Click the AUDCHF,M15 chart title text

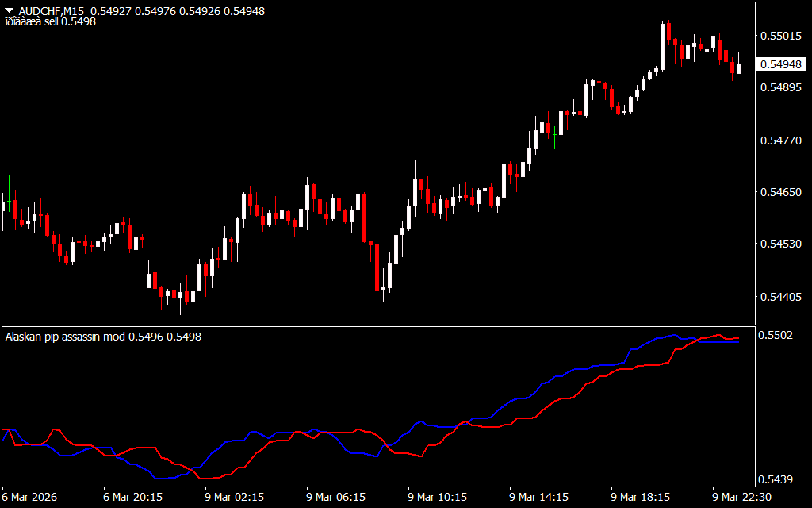point(51,11)
